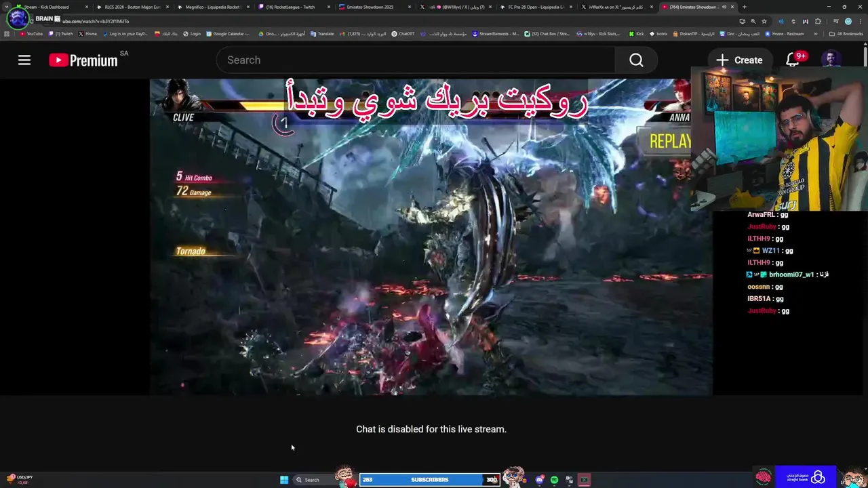Click the browser apps grid icon
868x488 pixels.
tap(7, 33)
